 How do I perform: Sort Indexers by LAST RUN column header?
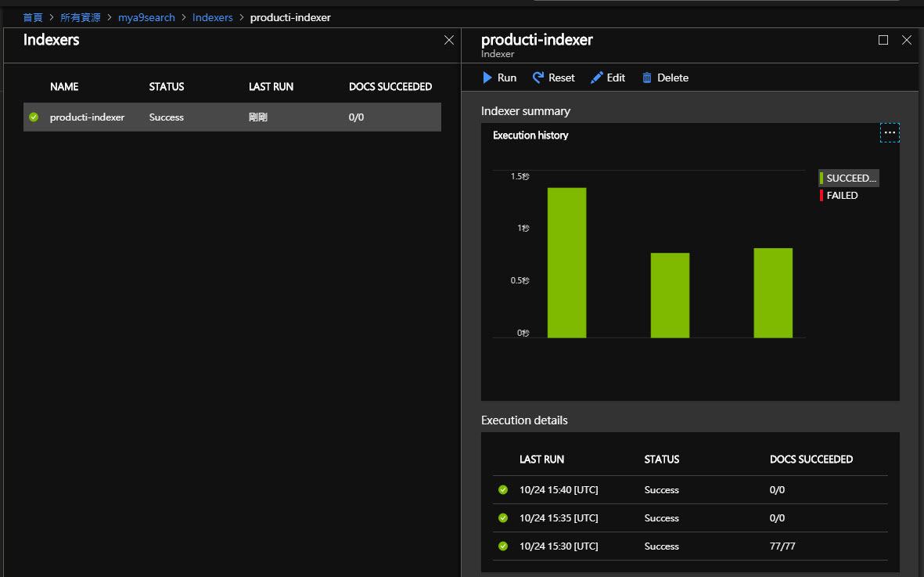coord(271,87)
